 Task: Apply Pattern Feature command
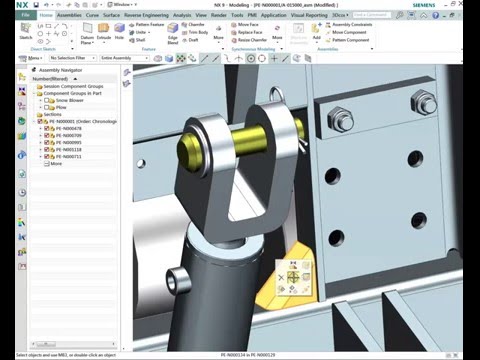(x=146, y=25)
